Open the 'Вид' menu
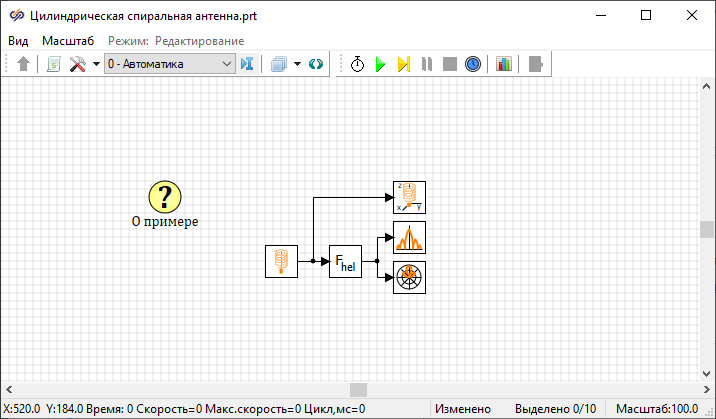The height and width of the screenshot is (419, 716). point(18,41)
